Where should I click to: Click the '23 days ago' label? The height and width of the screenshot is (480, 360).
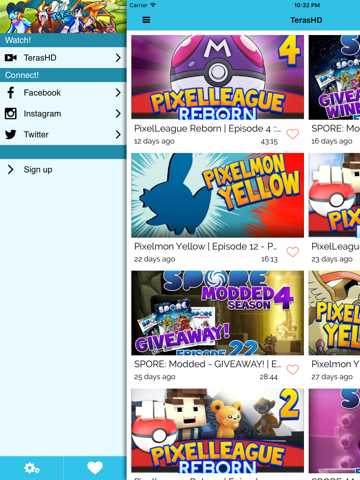tap(332, 259)
